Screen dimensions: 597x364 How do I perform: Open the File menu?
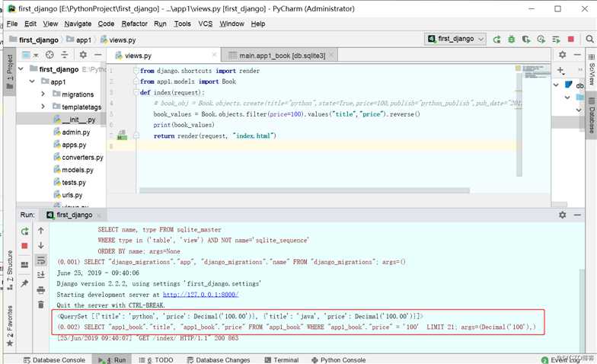coord(12,24)
